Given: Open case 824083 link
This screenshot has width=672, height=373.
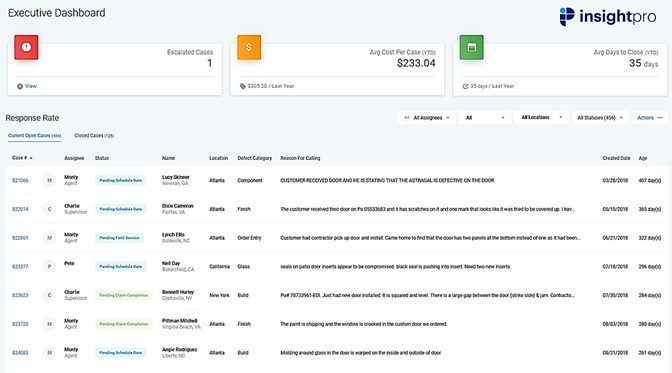Looking at the screenshot, I should tap(20, 353).
